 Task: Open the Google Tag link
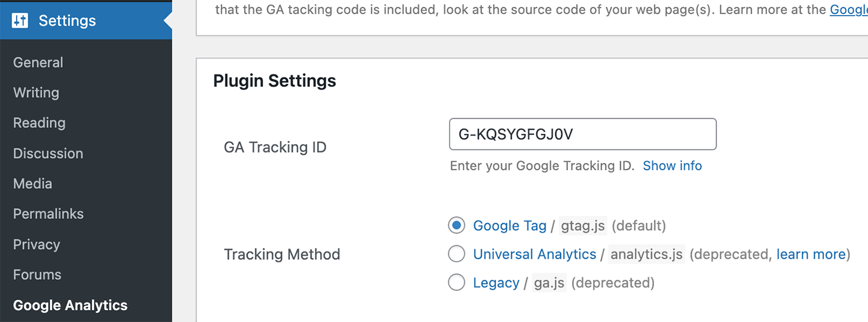(x=509, y=226)
